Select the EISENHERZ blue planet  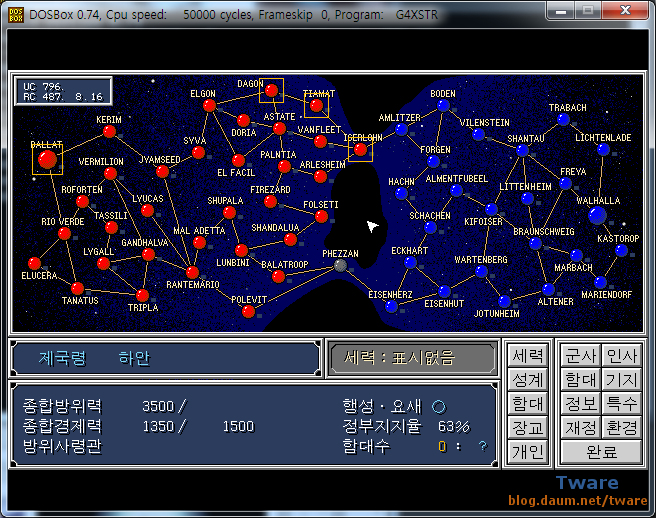391,306
